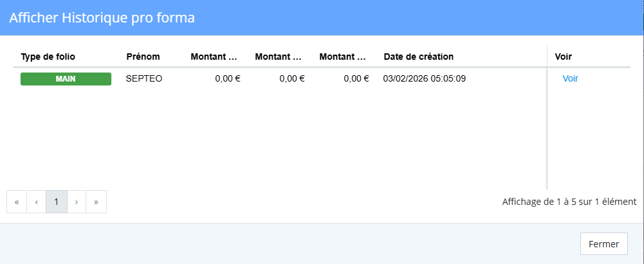Click the first Montant column header

coord(215,57)
